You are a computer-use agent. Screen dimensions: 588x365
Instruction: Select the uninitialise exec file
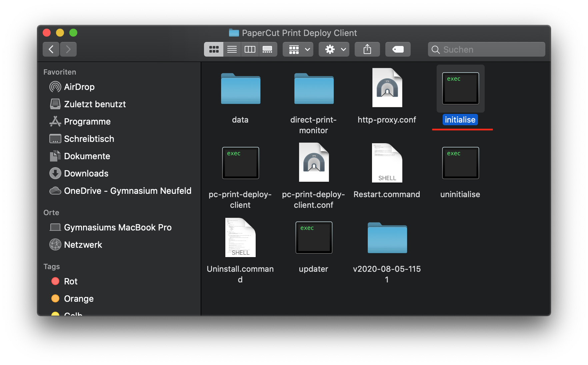click(x=460, y=163)
